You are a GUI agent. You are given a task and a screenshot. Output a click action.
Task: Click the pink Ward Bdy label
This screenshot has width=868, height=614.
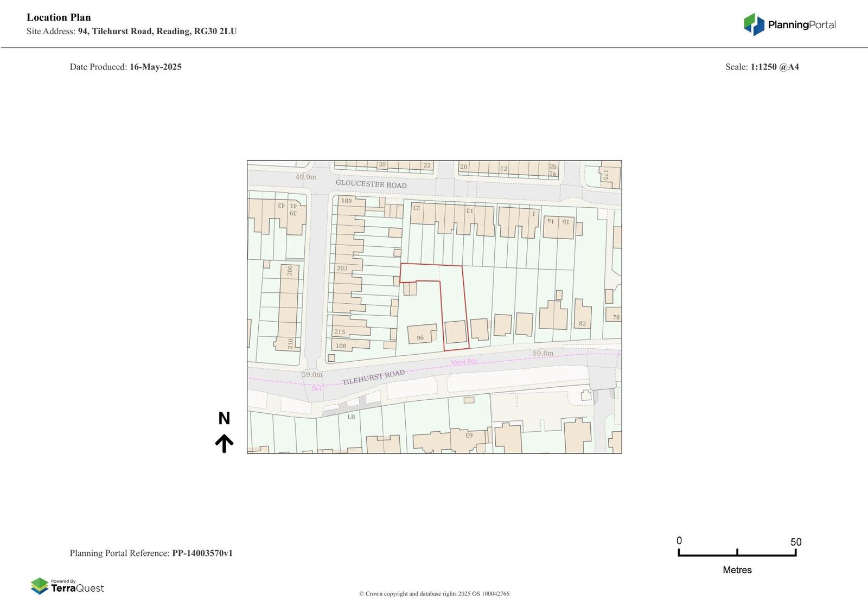[464, 362]
